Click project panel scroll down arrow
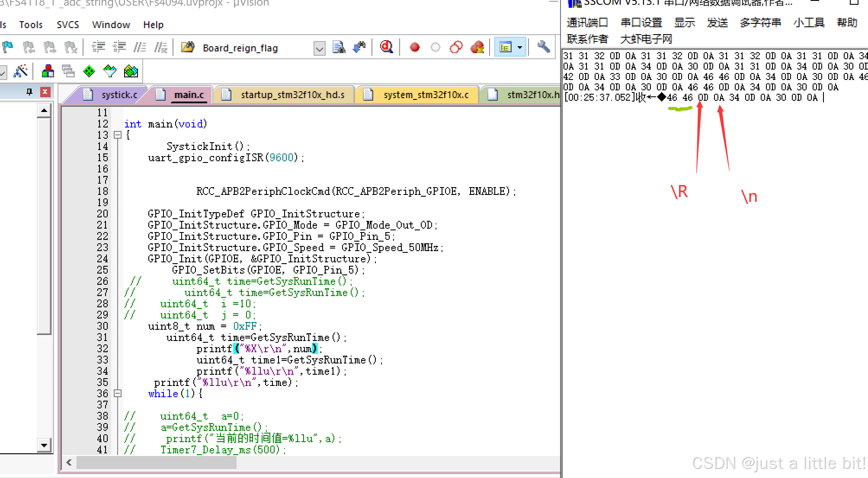Viewport: 868px width, 478px height. [x=44, y=445]
